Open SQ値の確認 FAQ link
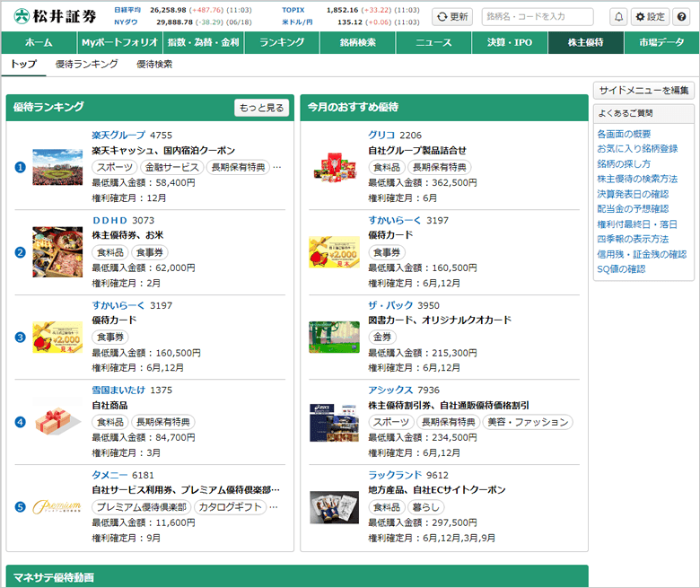 tap(621, 269)
